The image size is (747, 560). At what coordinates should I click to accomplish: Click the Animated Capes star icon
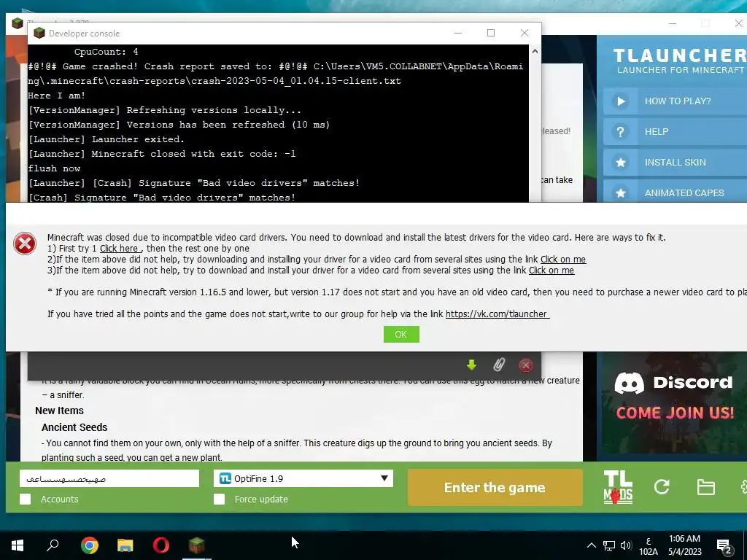pyautogui.click(x=620, y=192)
